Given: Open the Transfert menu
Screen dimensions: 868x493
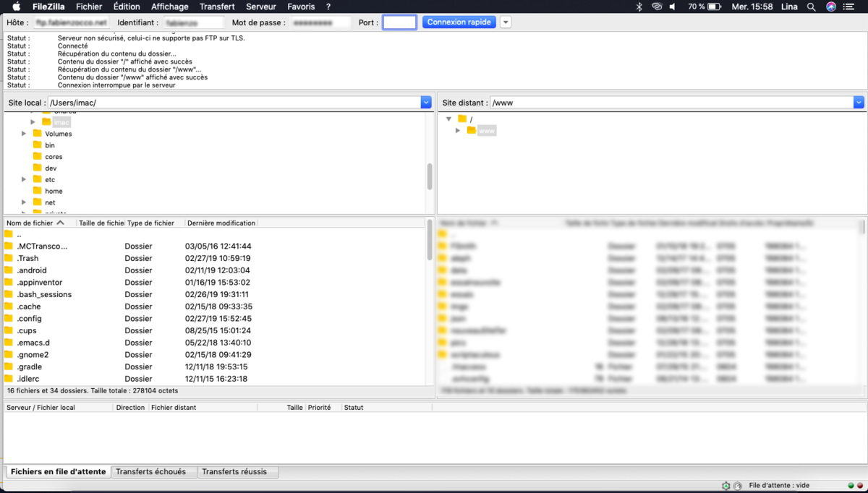Looking at the screenshot, I should pos(217,7).
